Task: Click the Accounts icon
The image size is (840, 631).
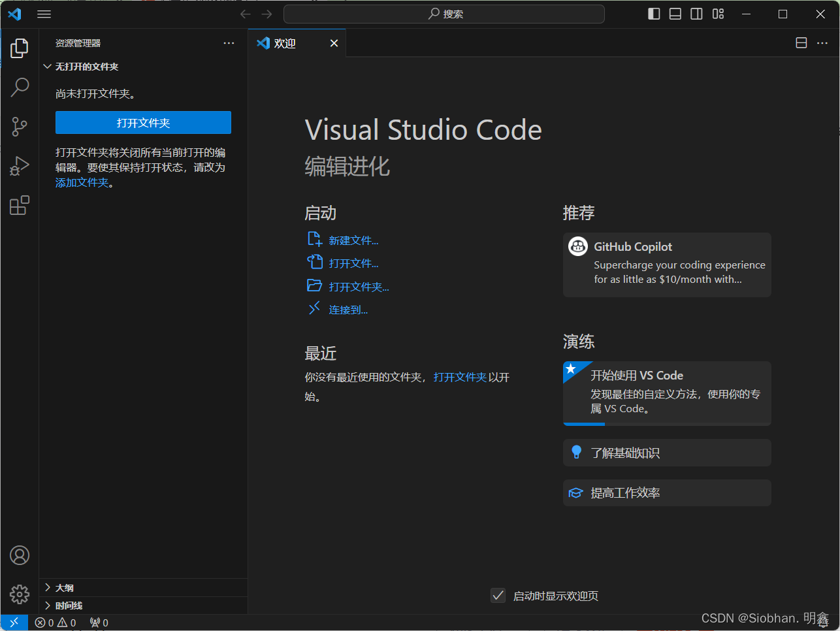Action: click(20, 555)
